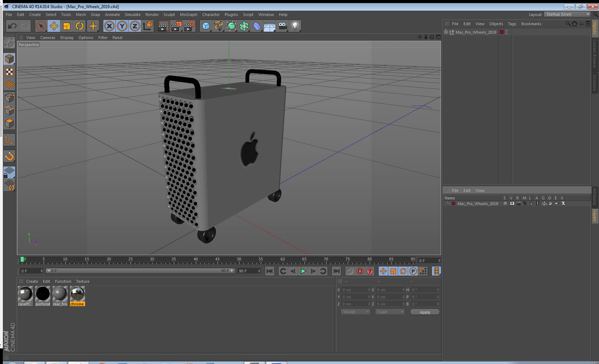Add a Camera object
Viewport: 599px width, 364px height.
[x=282, y=26]
